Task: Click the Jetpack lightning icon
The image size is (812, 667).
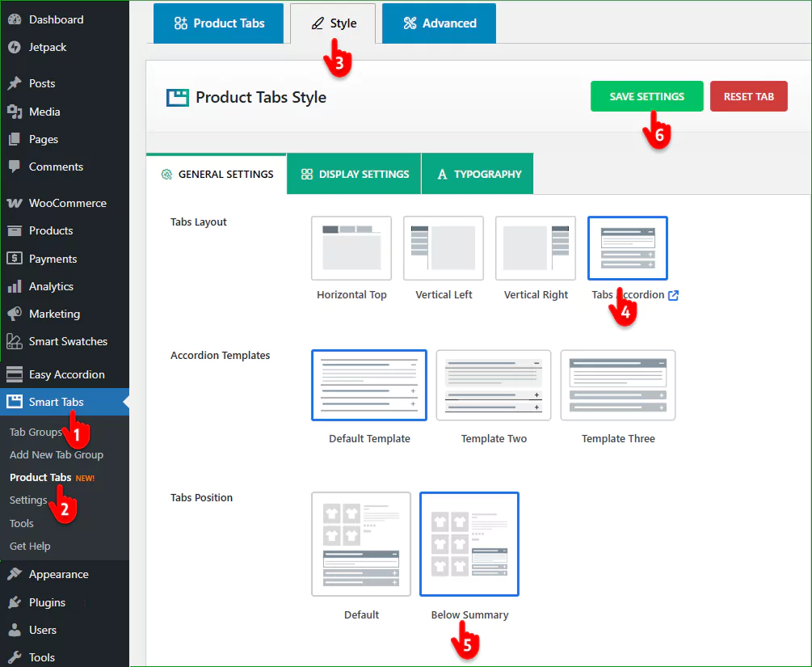Action: coord(15,47)
